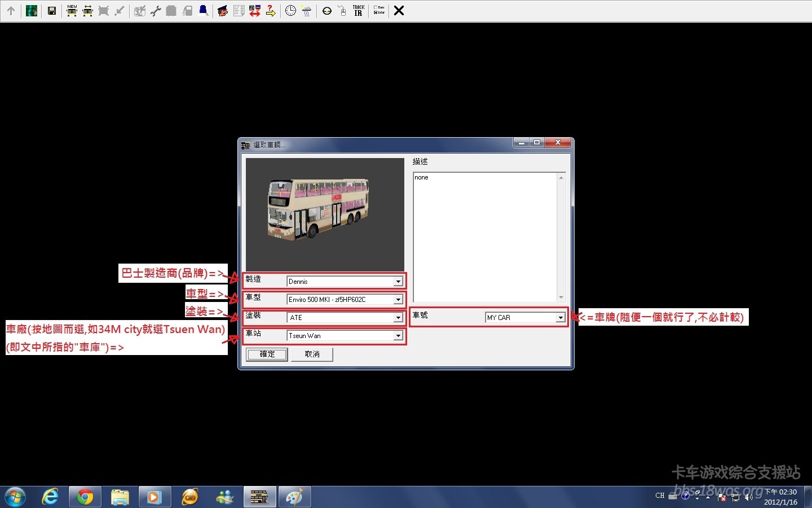The height and width of the screenshot is (508, 812).
Task: Toggle the checkbox options toolbar icon
Action: coord(379,11)
